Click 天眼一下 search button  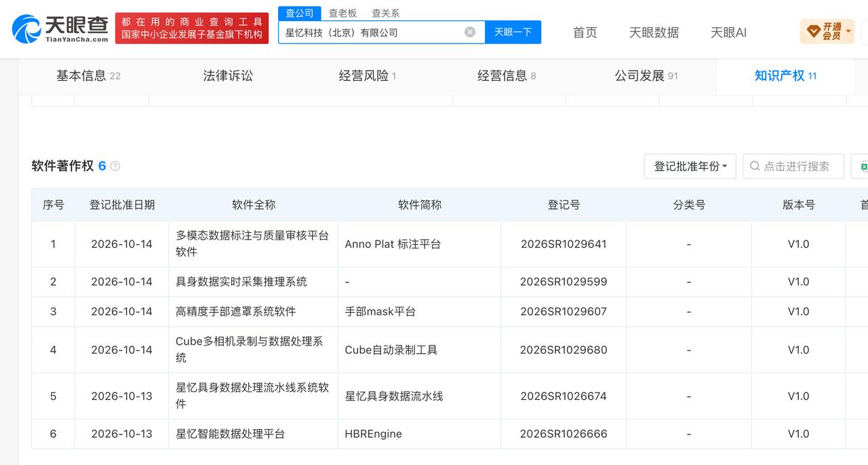pos(513,32)
